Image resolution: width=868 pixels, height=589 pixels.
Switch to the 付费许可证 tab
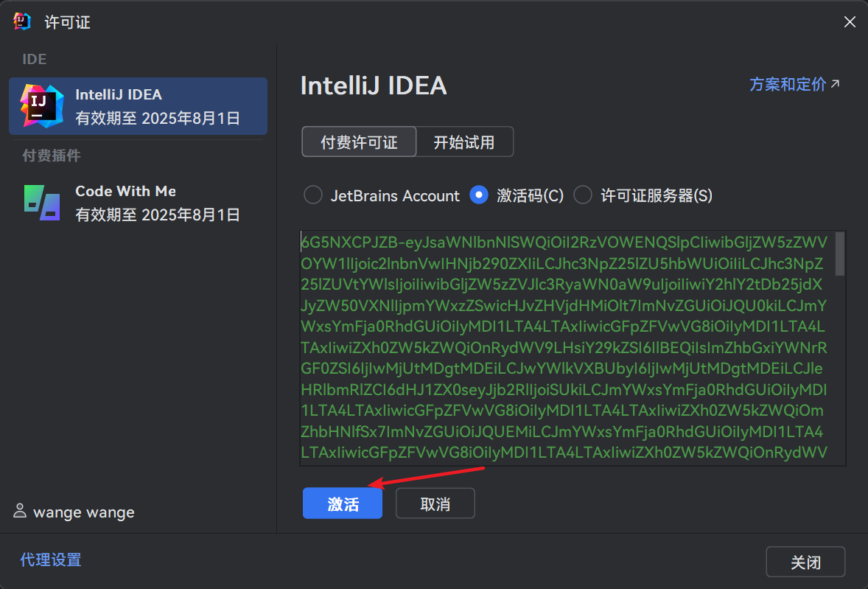click(x=359, y=142)
